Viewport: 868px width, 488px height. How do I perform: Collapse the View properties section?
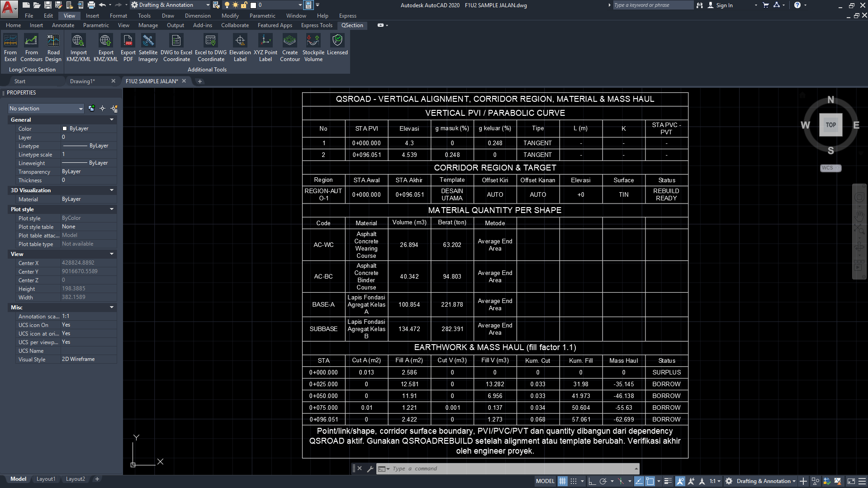112,254
